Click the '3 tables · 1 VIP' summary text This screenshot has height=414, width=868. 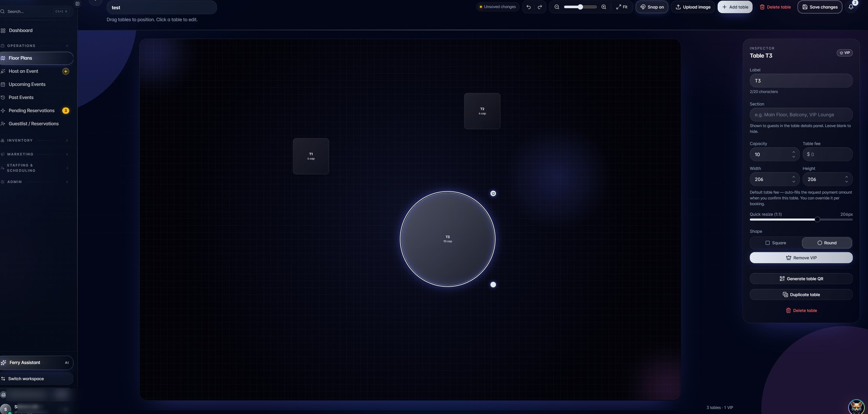(720, 407)
